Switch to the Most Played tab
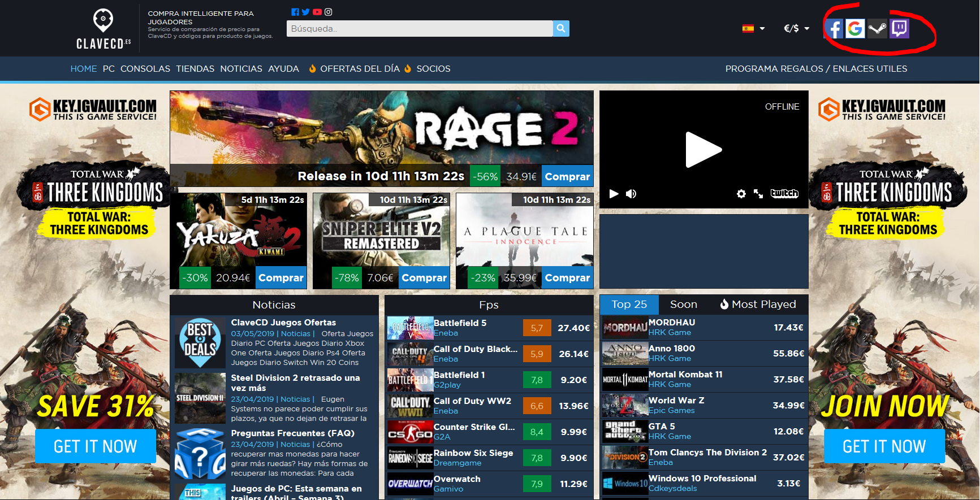 click(758, 305)
